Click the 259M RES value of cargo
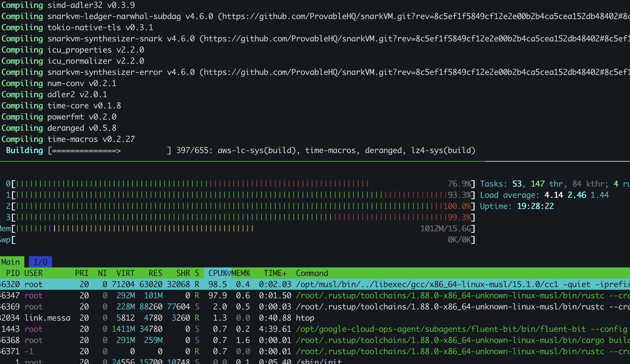The width and height of the screenshot is (630, 364). (154, 340)
